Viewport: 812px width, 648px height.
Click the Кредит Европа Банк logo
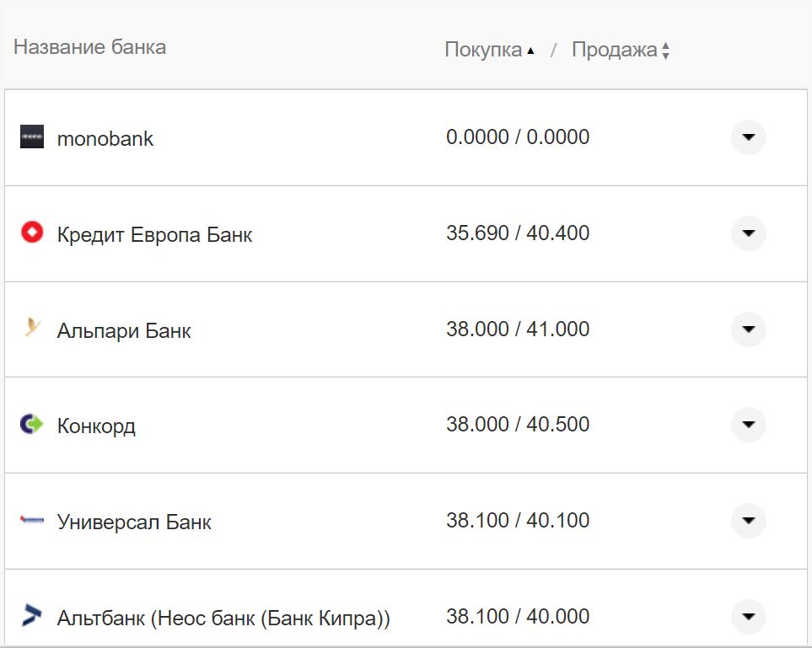tap(32, 233)
